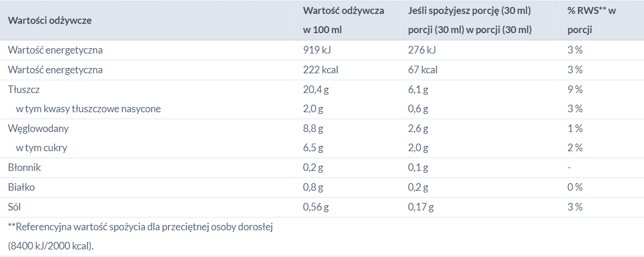
Task: Click the "Białko" row label
Action: tap(22, 187)
